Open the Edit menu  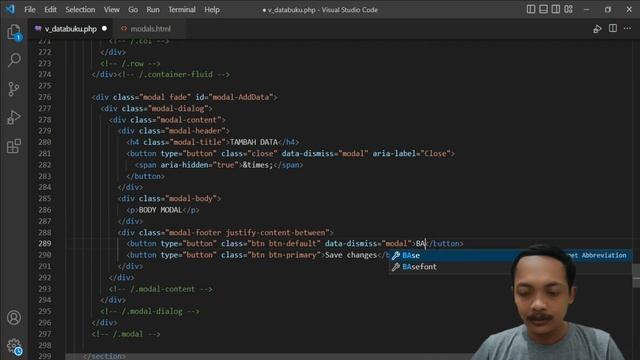(50, 9)
